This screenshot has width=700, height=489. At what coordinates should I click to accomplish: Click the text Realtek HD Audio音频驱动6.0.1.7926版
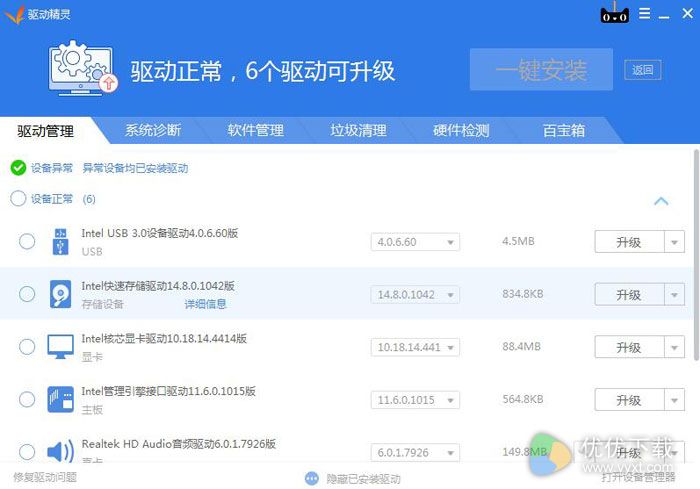(179, 444)
